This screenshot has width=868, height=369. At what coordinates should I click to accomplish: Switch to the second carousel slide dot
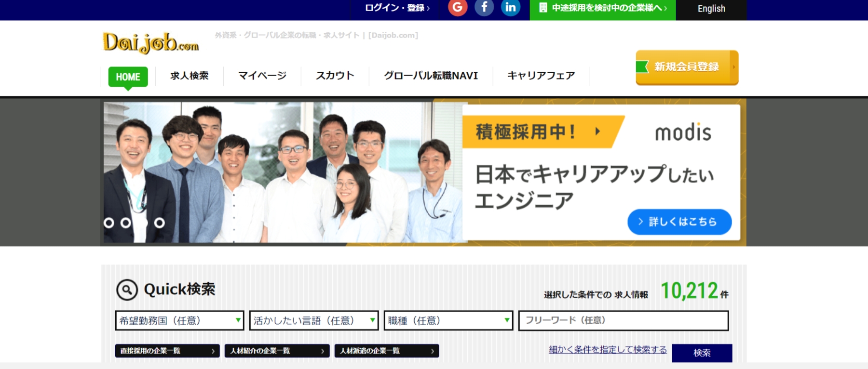[126, 223]
